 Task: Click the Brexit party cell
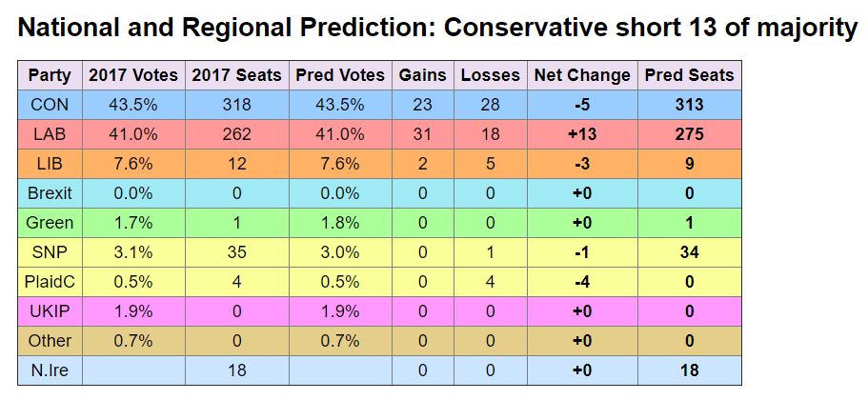(x=50, y=193)
